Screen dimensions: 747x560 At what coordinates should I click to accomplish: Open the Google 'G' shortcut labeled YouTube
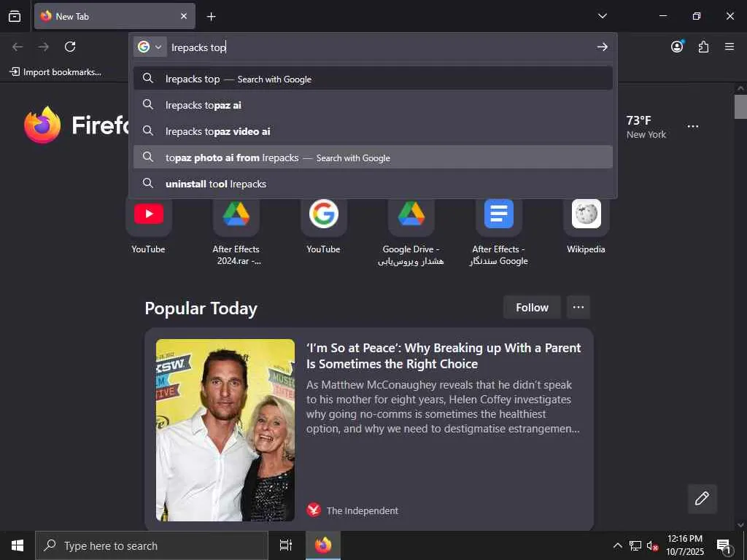[x=323, y=226]
